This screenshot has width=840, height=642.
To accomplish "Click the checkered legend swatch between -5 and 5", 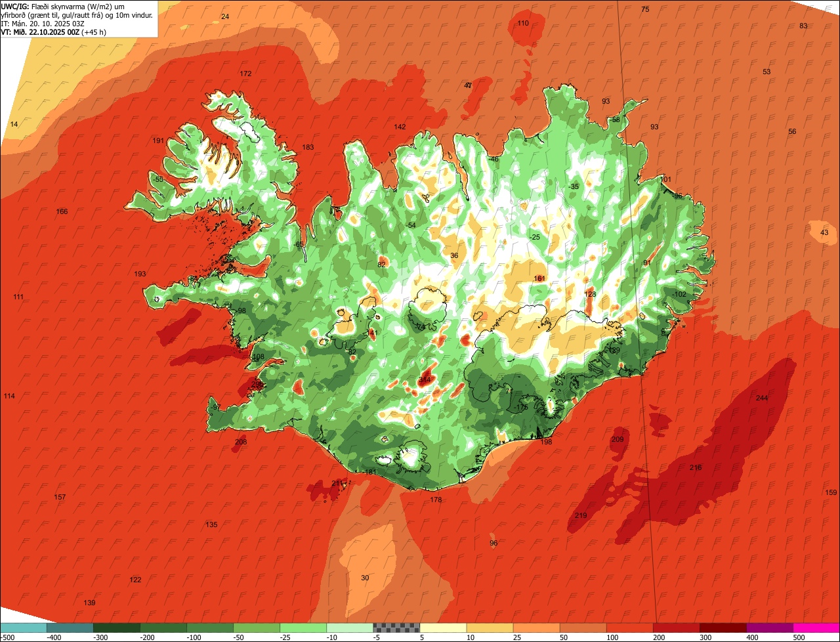I will pos(396,628).
